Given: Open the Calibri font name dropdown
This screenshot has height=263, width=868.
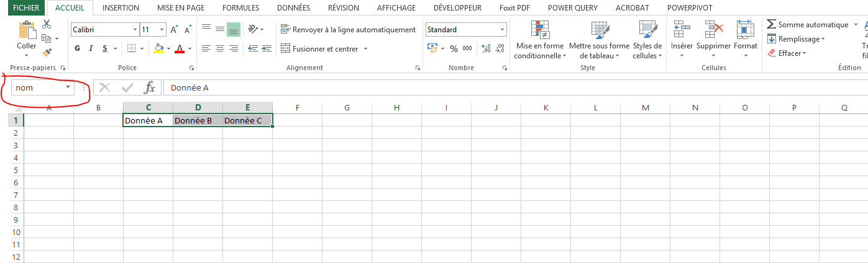Looking at the screenshot, I should pyautogui.click(x=135, y=30).
